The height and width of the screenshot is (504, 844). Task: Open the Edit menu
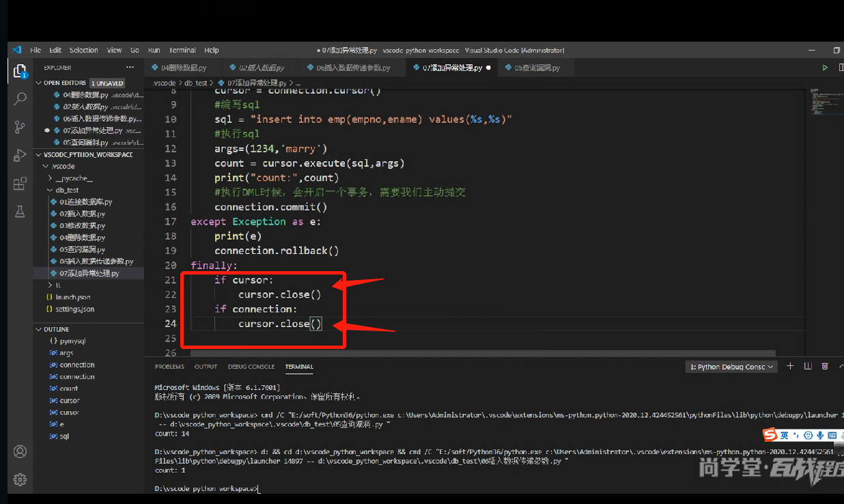pos(55,50)
